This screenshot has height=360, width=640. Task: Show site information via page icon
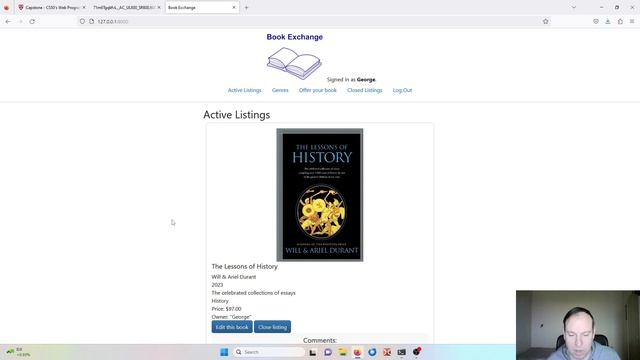pos(91,21)
